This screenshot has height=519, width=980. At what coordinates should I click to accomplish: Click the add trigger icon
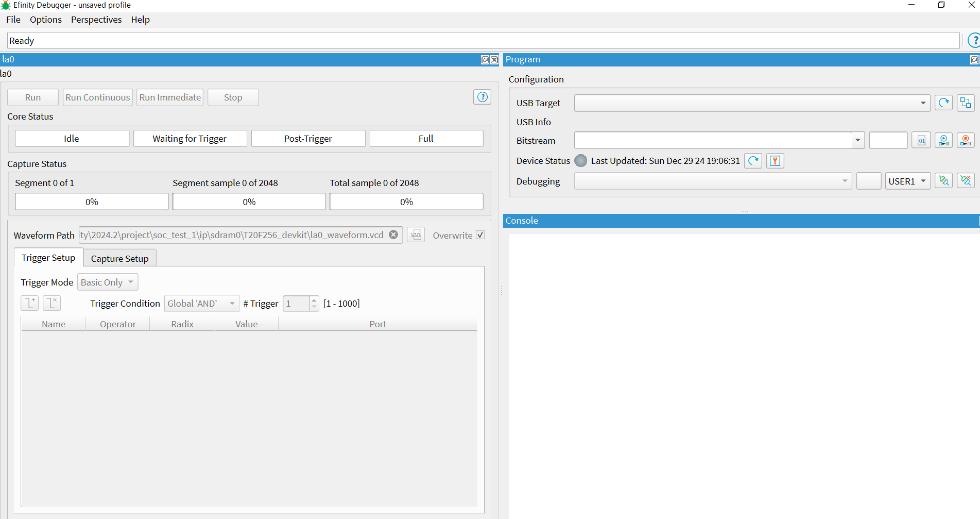[x=30, y=303]
